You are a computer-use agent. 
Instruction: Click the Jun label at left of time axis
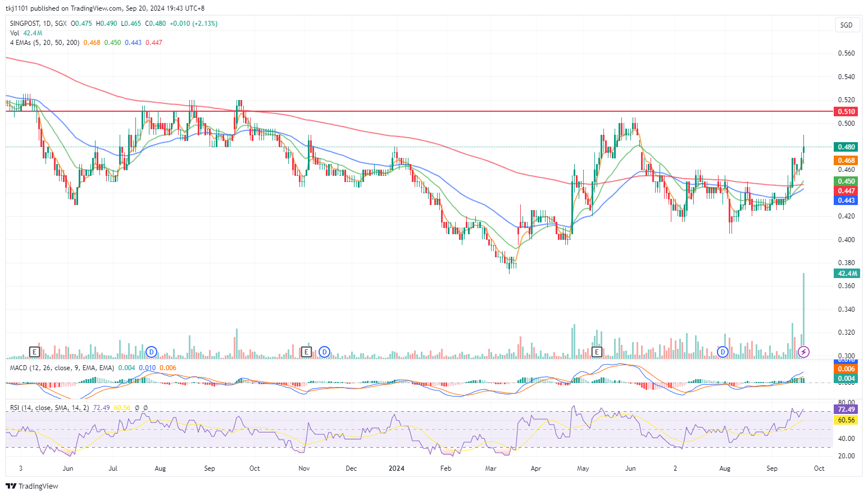(x=68, y=468)
